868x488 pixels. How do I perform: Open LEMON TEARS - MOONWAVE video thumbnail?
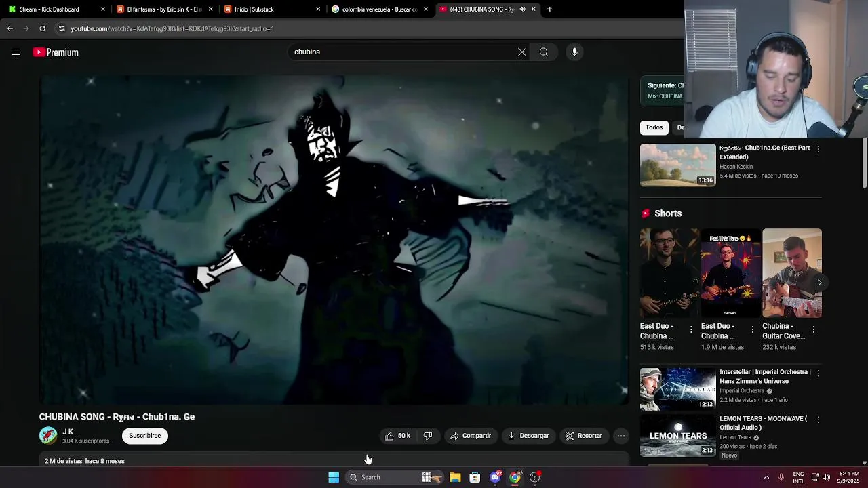(678, 436)
